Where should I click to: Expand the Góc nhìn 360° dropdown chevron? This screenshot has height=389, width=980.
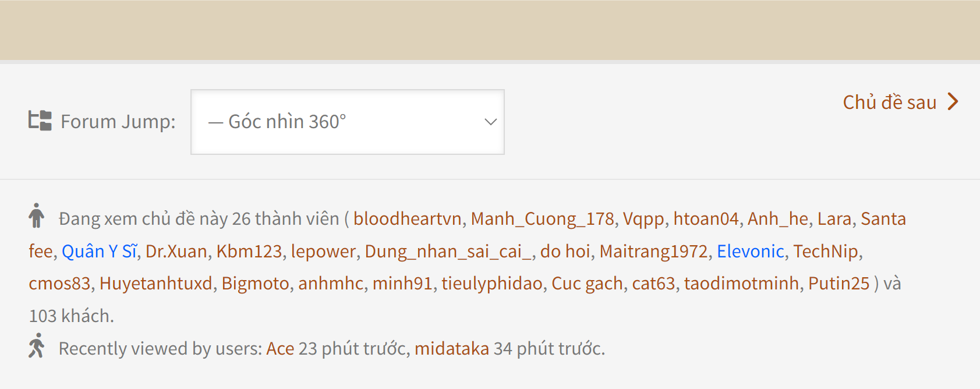[490, 122]
